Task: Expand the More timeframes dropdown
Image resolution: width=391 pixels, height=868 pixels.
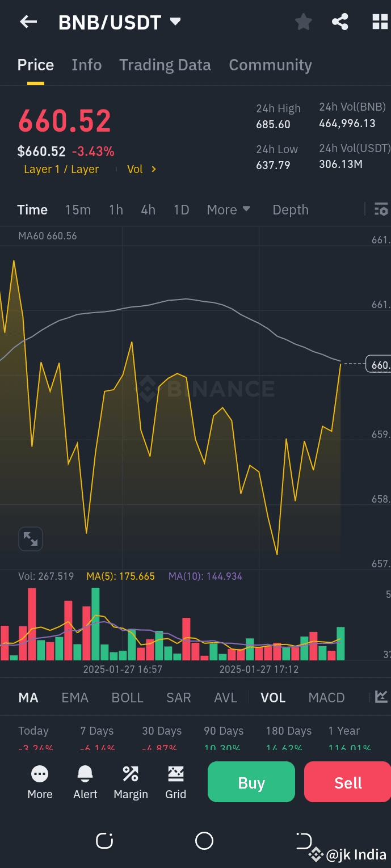Action: pos(228,209)
